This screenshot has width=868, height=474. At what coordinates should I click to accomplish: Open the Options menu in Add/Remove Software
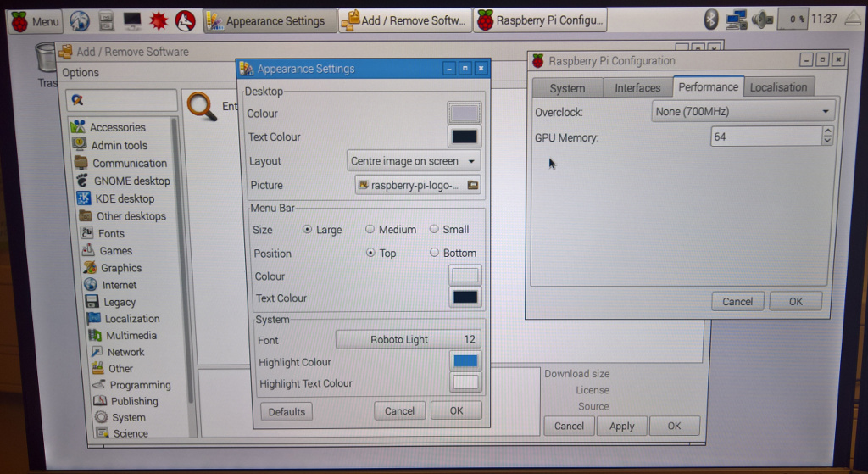81,73
